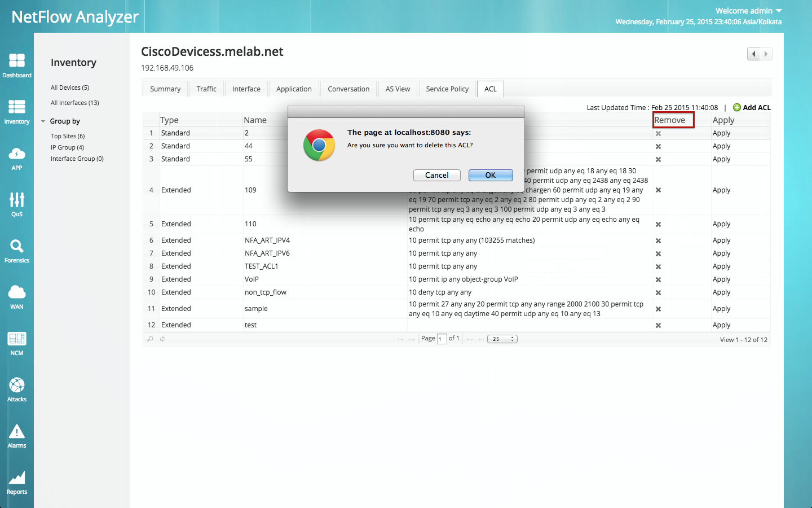The image size is (812, 508).
Task: Open the rows-per-page dropdown showing 25
Action: [502, 339]
